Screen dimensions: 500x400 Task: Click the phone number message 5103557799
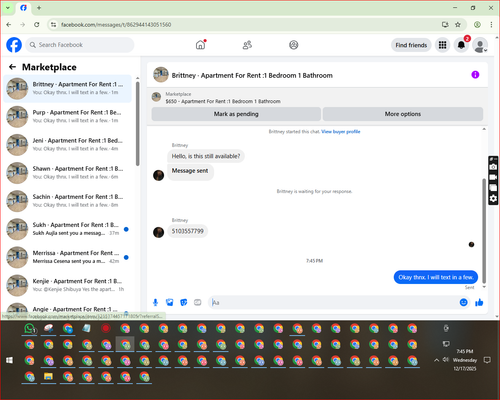(x=188, y=231)
